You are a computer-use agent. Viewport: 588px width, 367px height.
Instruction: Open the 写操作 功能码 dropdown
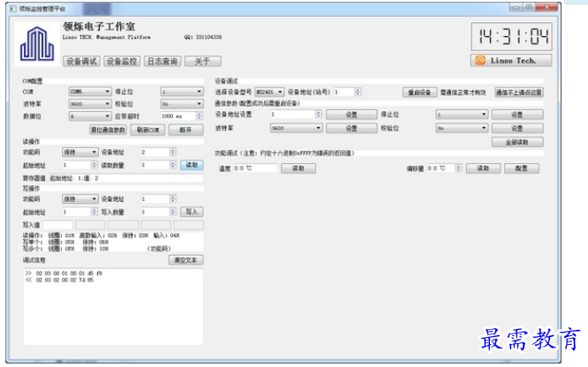coord(79,199)
